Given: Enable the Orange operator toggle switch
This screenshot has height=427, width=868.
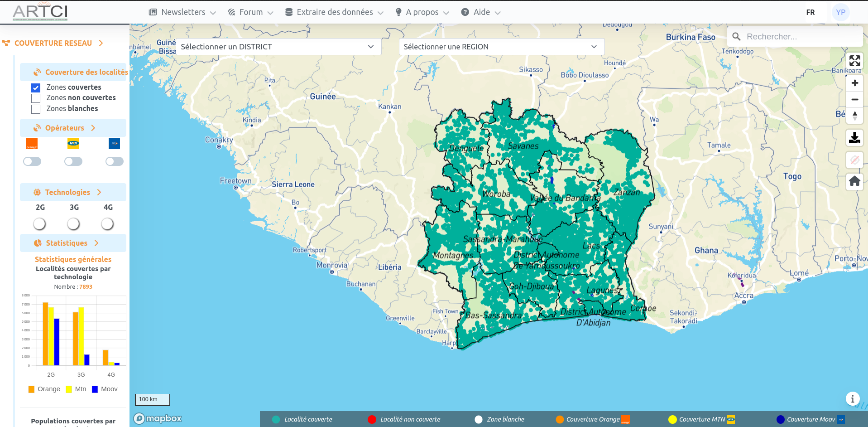Looking at the screenshot, I should tap(32, 161).
